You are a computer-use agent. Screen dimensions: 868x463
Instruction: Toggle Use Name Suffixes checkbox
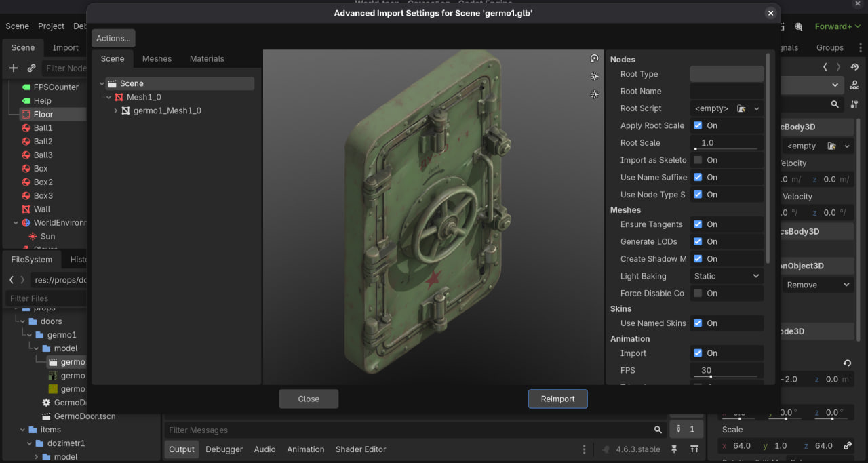(x=698, y=177)
